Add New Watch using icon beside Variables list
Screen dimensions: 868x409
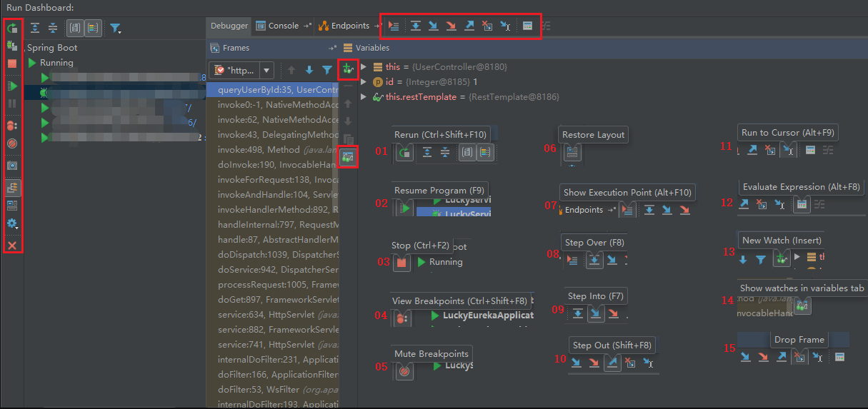(x=348, y=69)
